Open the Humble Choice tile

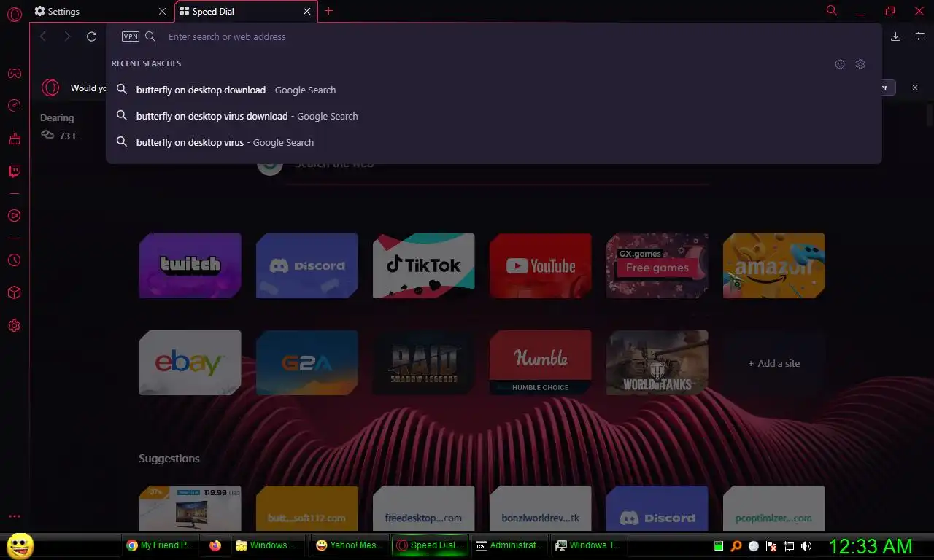(x=541, y=362)
